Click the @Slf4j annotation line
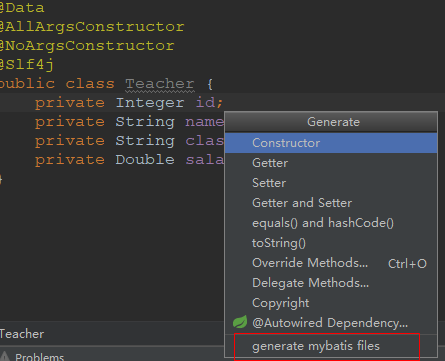The height and width of the screenshot is (361, 445). point(27,65)
